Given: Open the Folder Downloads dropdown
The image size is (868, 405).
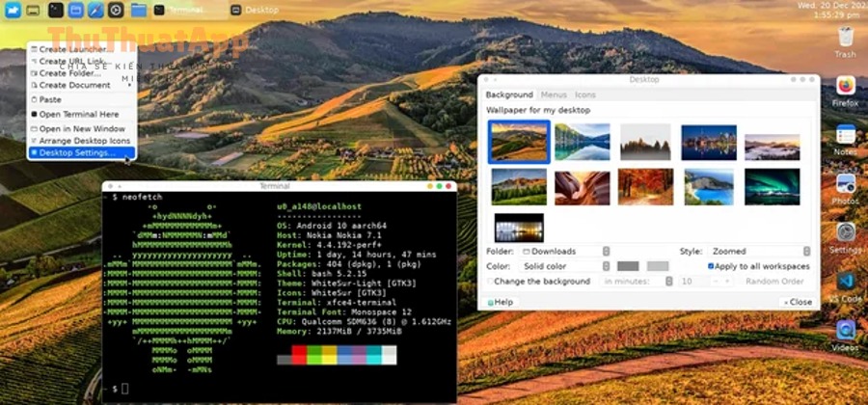Looking at the screenshot, I should click(x=564, y=251).
